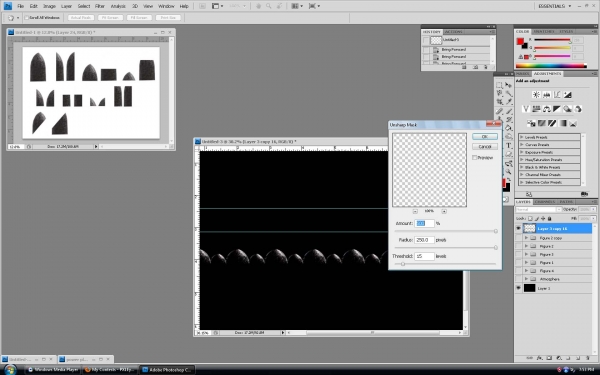Select the Horizontal Type tool
This screenshot has height=375, width=600.
509,145
